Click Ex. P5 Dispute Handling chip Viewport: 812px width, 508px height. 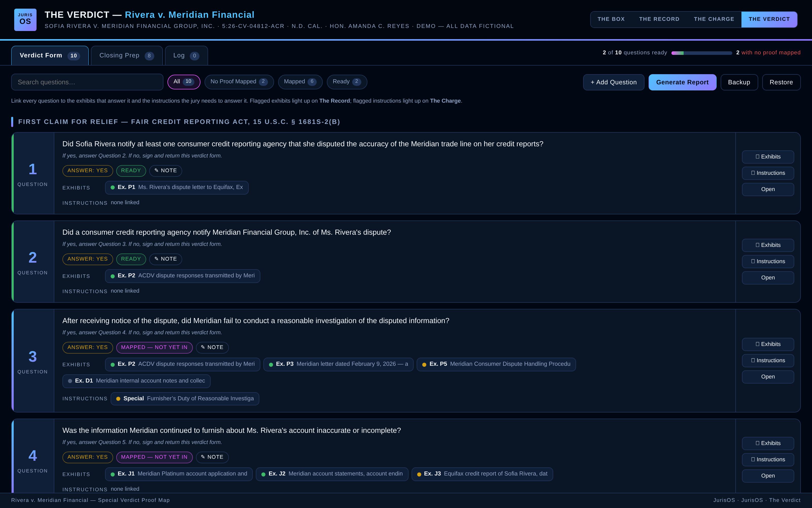tap(496, 364)
